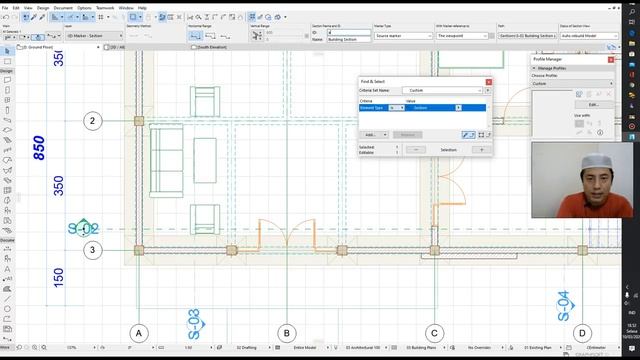This screenshot has height=360, width=640.
Task: Choose the Door tool in toolbox
Action: 7,90
